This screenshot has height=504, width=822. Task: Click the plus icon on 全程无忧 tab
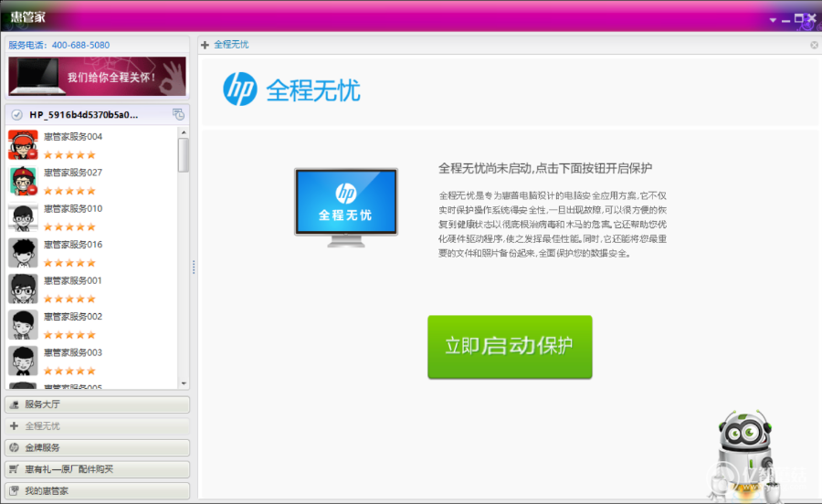pos(205,45)
